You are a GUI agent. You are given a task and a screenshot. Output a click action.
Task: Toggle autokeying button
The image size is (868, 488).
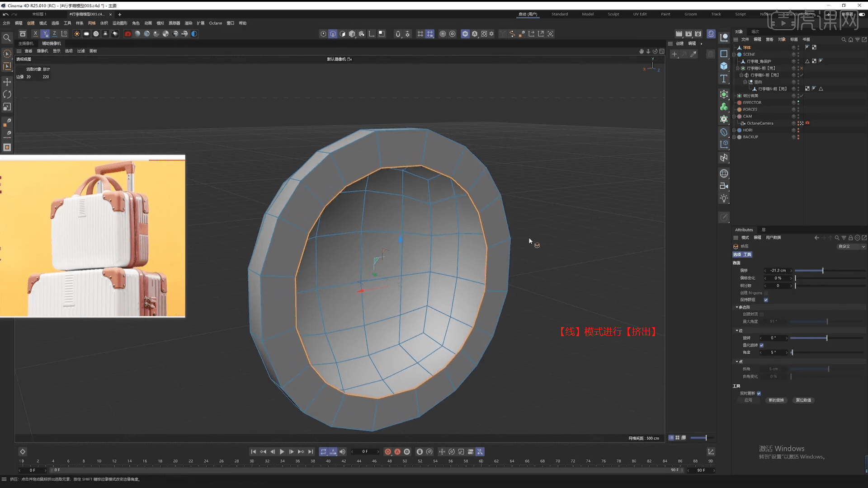point(397,451)
